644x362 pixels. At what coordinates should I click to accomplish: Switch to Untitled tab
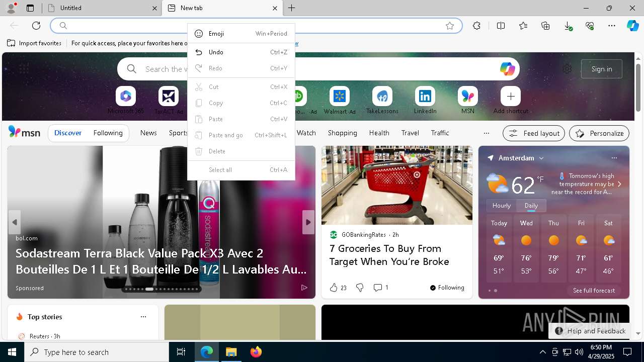101,8
